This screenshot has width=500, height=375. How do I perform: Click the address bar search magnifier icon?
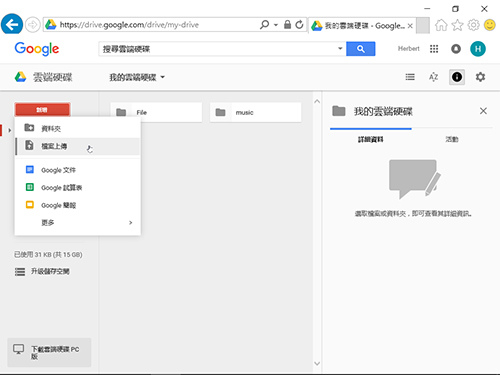coord(264,25)
